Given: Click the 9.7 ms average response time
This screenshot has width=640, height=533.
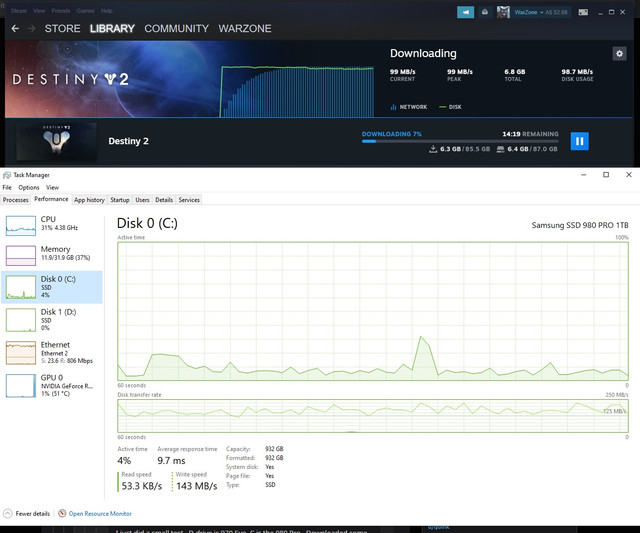Looking at the screenshot, I should [x=171, y=461].
